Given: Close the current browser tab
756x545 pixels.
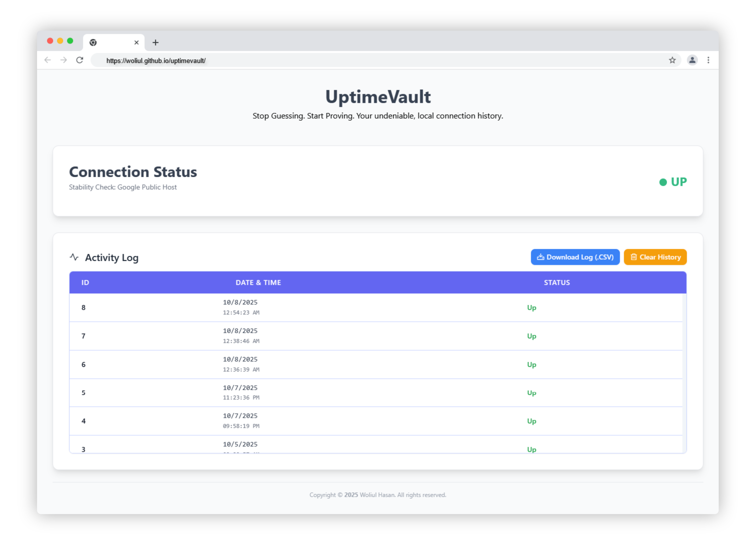Looking at the screenshot, I should [x=136, y=43].
